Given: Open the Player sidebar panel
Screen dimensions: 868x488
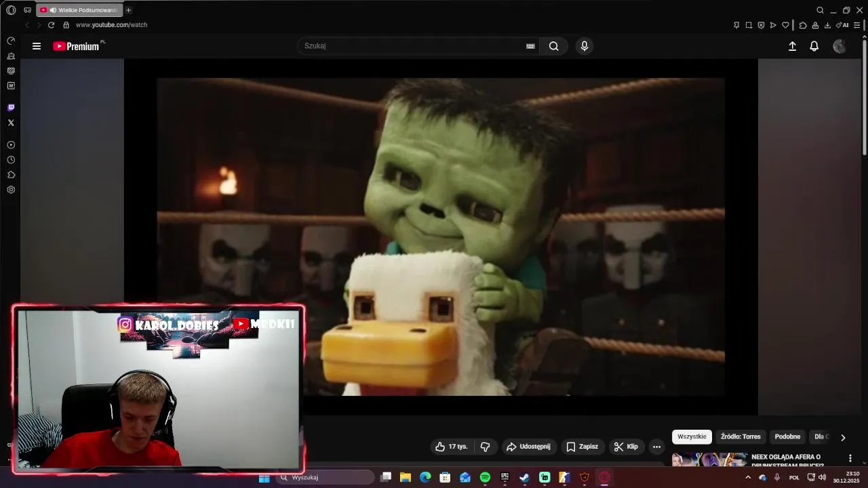Looking at the screenshot, I should [11, 145].
